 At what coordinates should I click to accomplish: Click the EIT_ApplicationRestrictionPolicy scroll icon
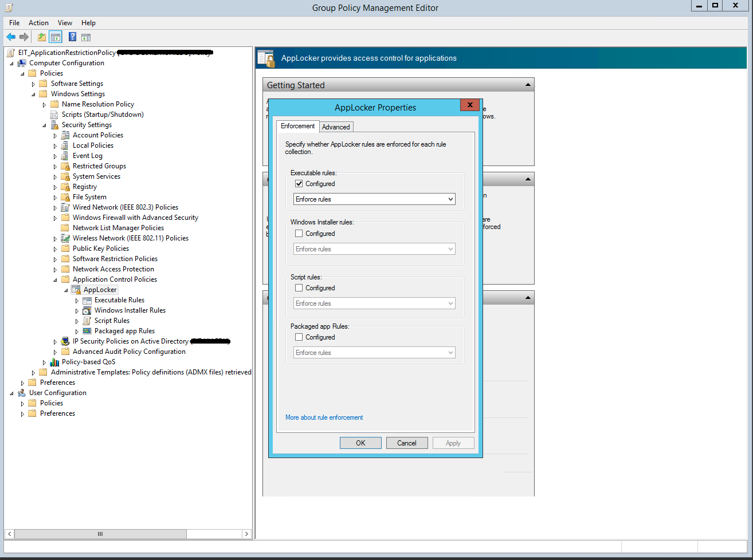[11, 53]
